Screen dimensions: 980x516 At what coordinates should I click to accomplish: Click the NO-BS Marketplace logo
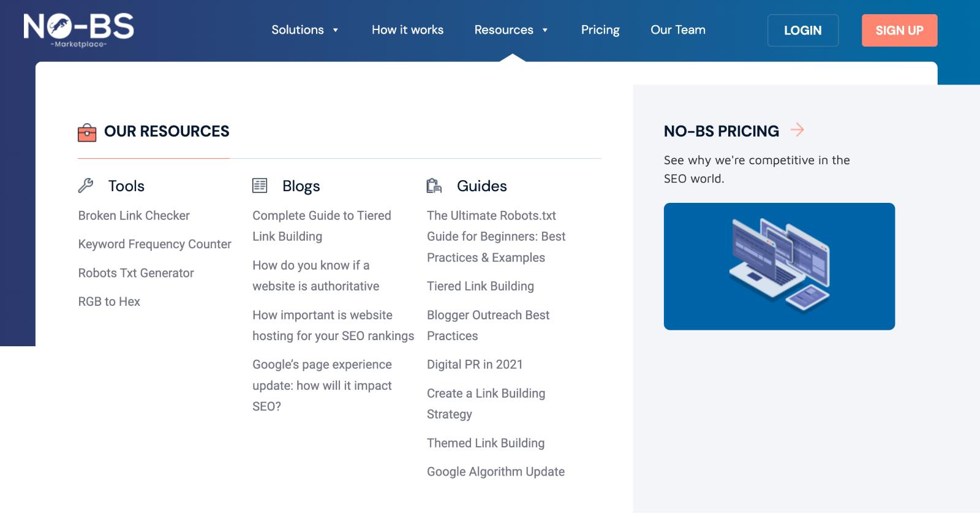tap(78, 30)
